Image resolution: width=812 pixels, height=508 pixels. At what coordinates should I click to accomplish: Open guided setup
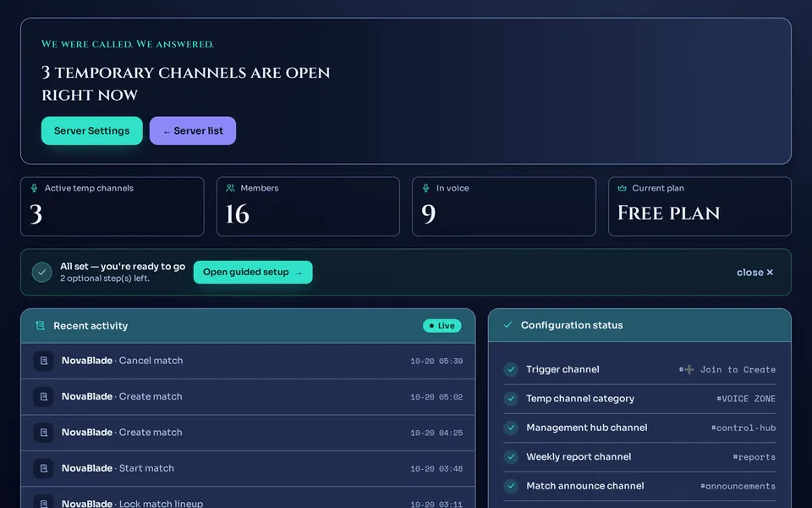253,272
